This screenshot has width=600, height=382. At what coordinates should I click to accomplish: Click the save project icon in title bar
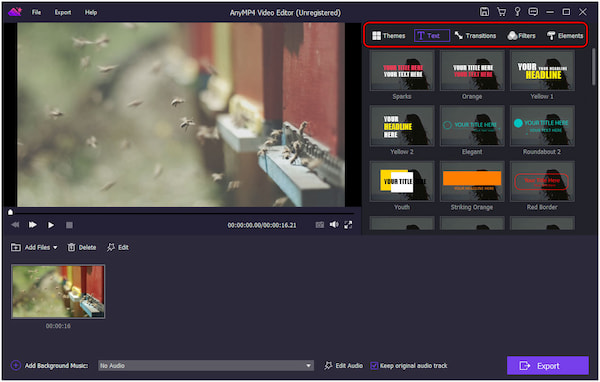point(484,12)
